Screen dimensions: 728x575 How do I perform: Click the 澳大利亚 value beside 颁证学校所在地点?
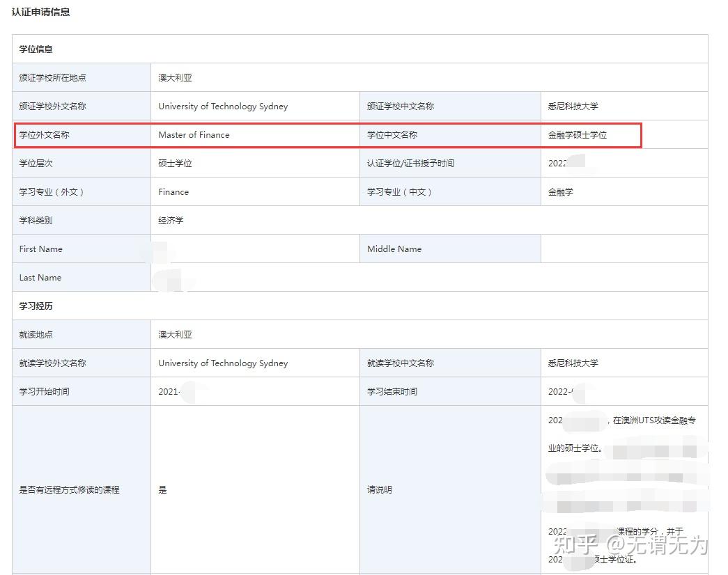[175, 78]
